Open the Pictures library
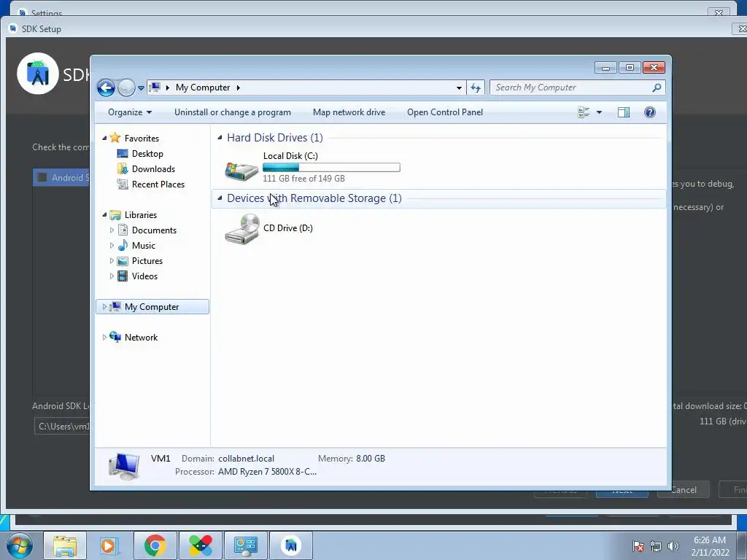The image size is (747, 560). coord(147,261)
